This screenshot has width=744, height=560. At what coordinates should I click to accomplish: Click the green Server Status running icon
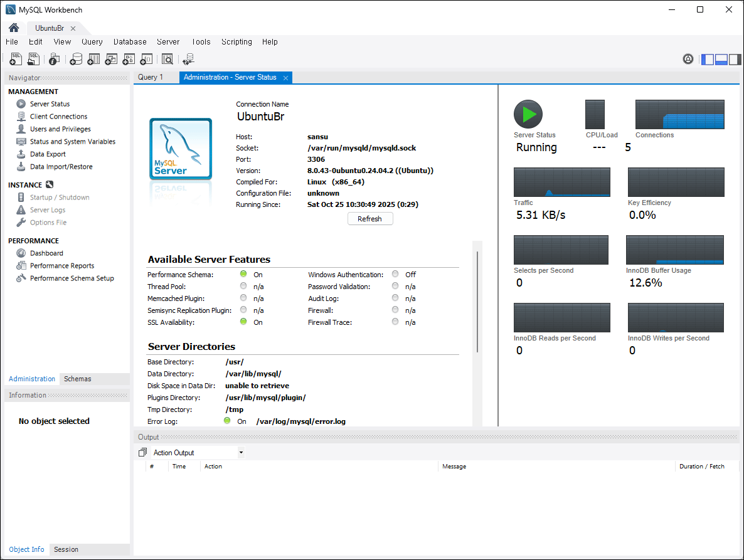[528, 114]
